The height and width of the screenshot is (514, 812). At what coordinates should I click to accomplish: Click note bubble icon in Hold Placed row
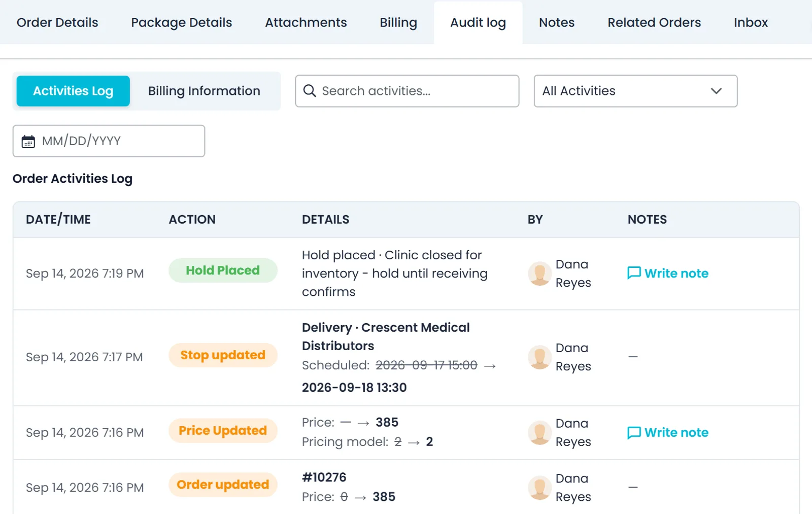[634, 273]
